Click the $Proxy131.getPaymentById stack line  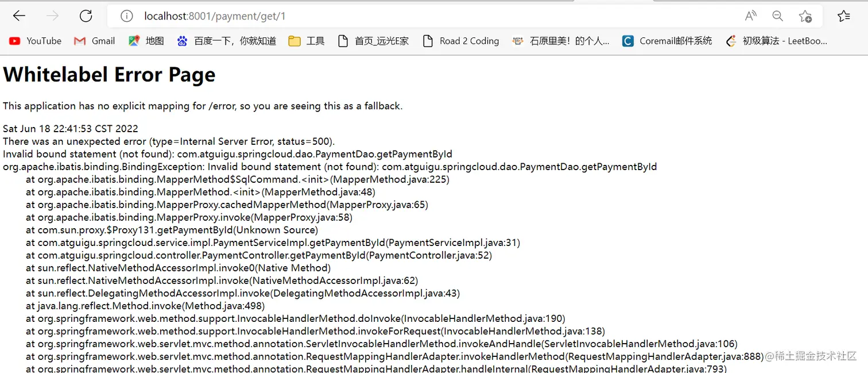pos(172,230)
